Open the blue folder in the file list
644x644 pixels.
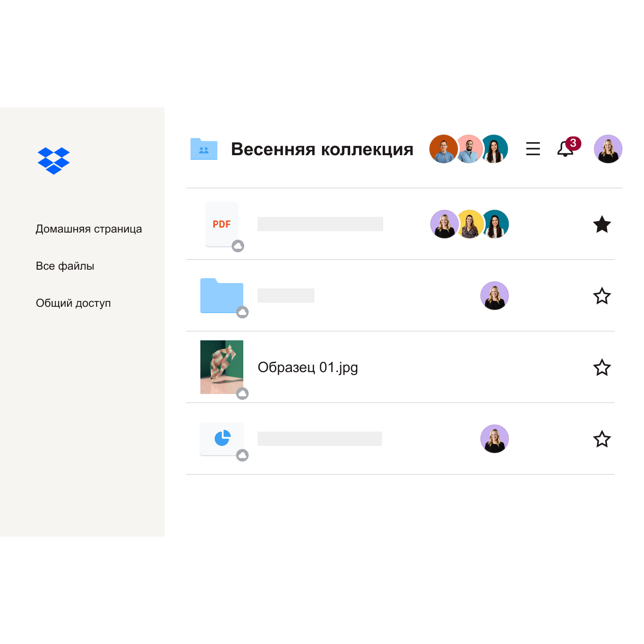coord(222,296)
